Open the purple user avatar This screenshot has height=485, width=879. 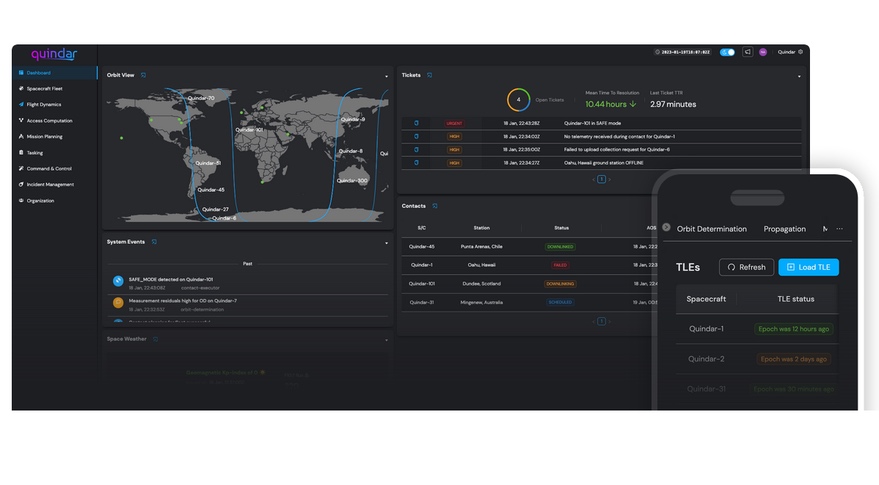[763, 52]
